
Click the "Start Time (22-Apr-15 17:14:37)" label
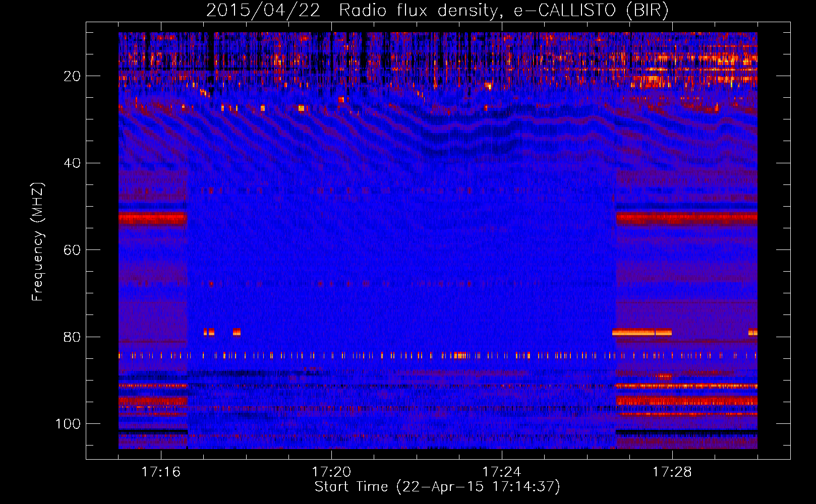(x=437, y=487)
